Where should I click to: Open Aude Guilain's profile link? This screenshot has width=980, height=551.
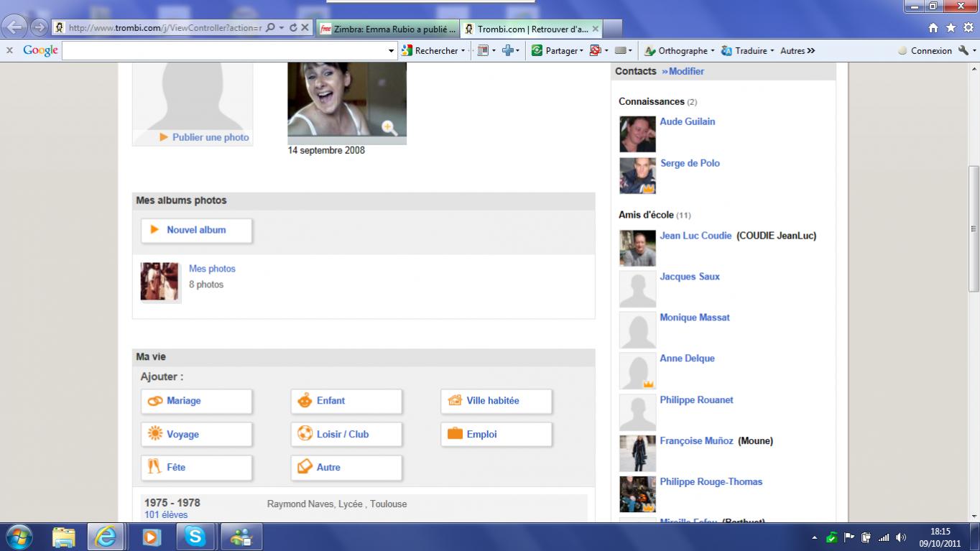687,122
